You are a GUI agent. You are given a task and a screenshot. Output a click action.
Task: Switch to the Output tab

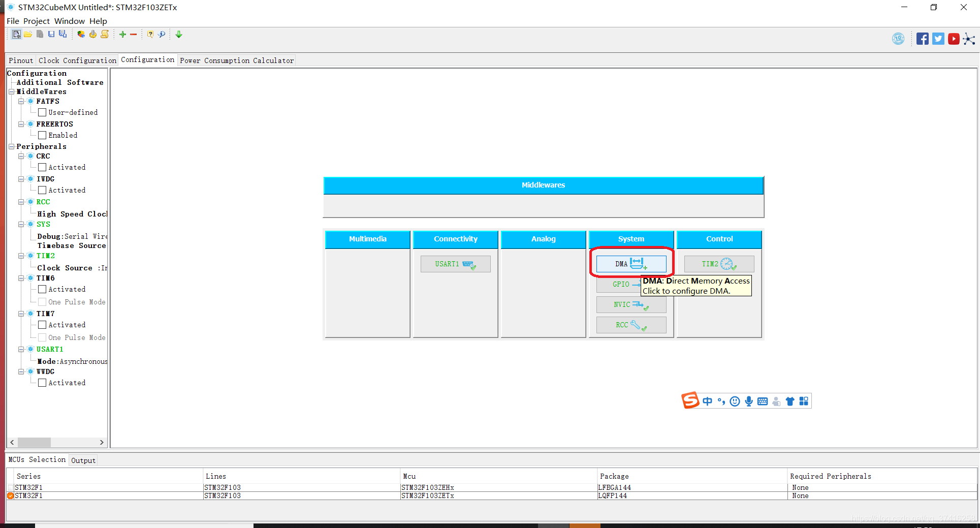pos(83,460)
